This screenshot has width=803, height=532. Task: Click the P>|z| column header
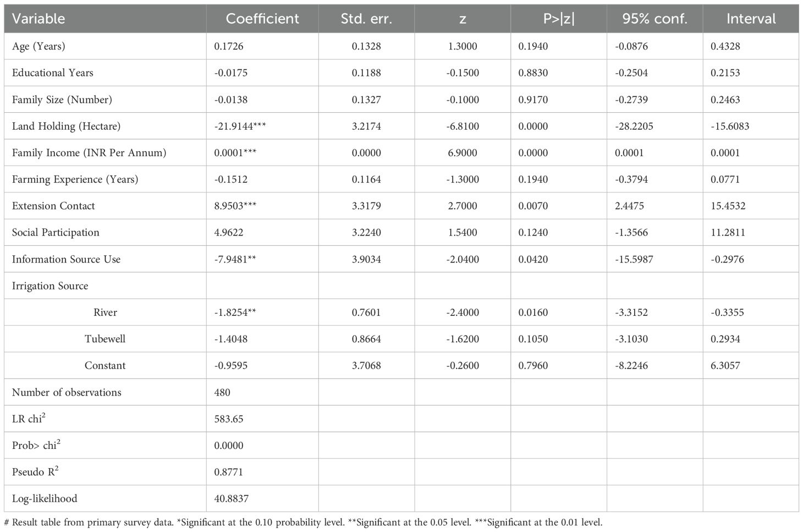558,19
